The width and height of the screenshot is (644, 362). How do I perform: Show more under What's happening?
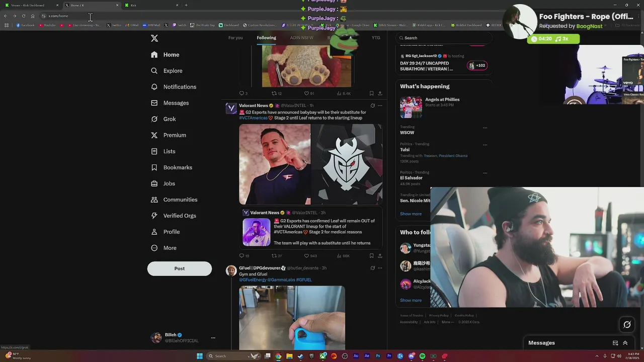click(x=411, y=214)
